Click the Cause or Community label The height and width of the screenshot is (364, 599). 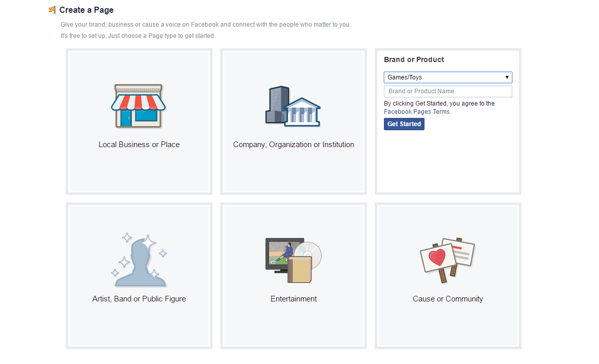pyautogui.click(x=448, y=299)
